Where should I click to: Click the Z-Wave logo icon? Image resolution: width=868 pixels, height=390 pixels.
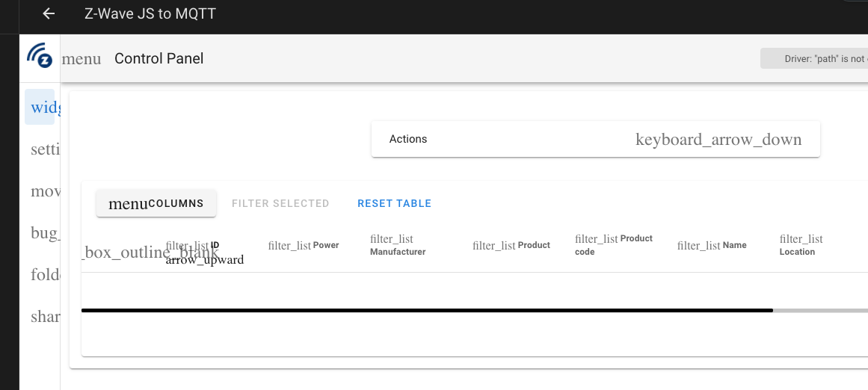(40, 56)
